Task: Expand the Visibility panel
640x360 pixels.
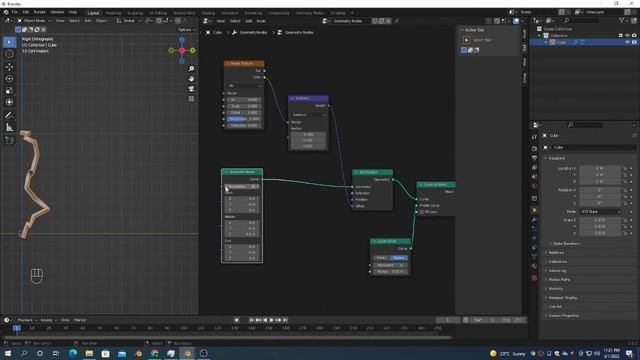Action: (x=555, y=289)
